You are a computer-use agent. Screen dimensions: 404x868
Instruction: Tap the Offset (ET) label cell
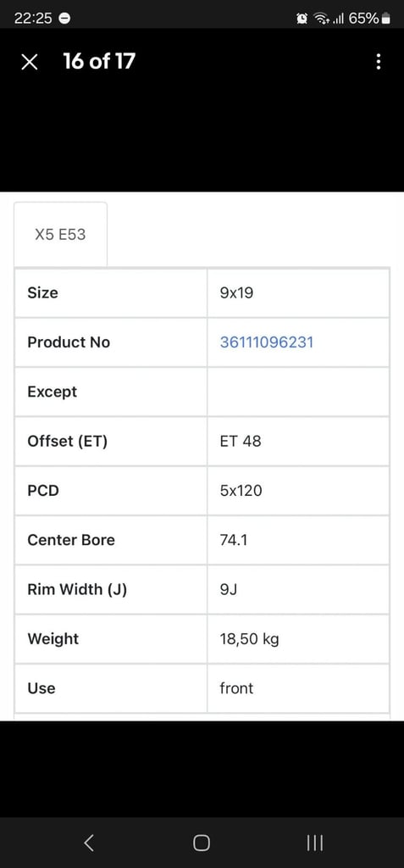[x=111, y=441]
